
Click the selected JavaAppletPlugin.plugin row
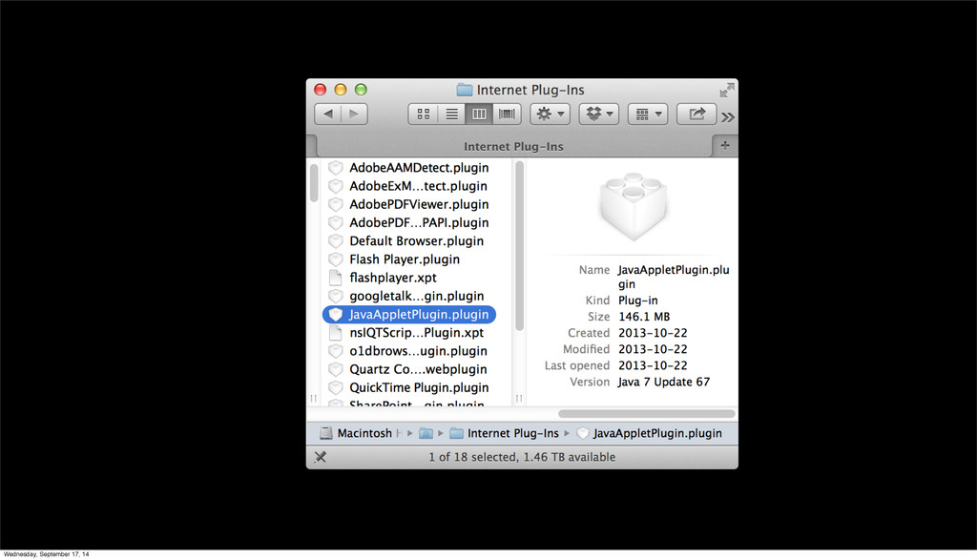click(x=409, y=315)
